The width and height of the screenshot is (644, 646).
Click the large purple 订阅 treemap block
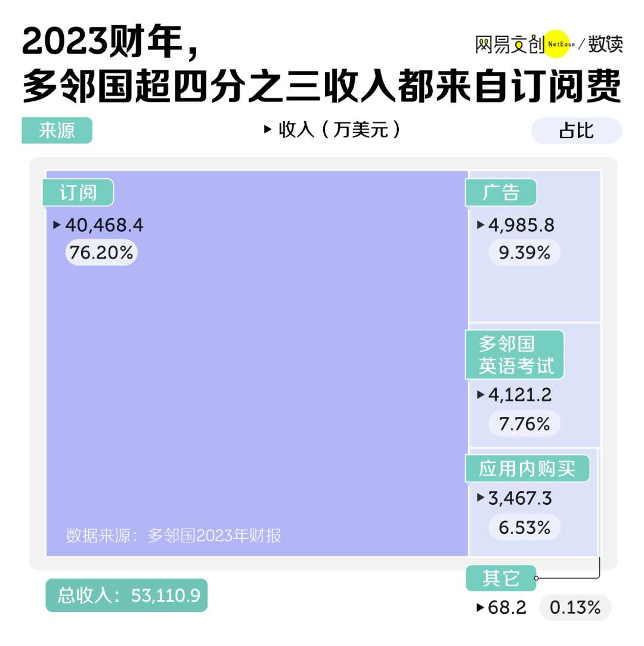tap(257, 364)
